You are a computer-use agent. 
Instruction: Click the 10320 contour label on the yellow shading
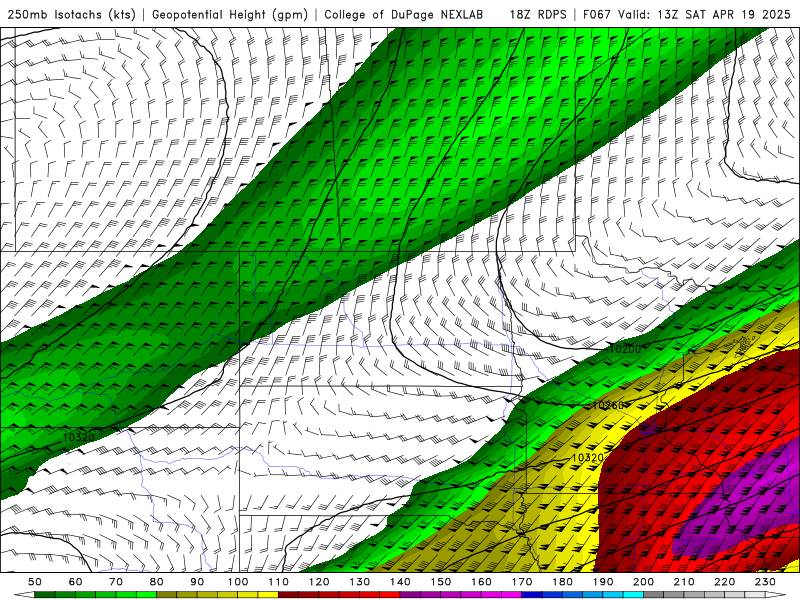[x=588, y=458]
